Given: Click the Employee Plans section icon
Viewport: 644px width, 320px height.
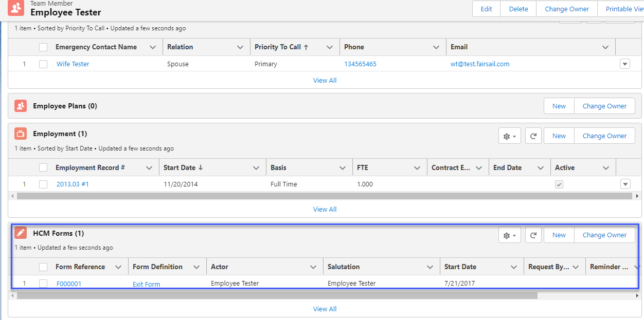Looking at the screenshot, I should click(x=21, y=106).
